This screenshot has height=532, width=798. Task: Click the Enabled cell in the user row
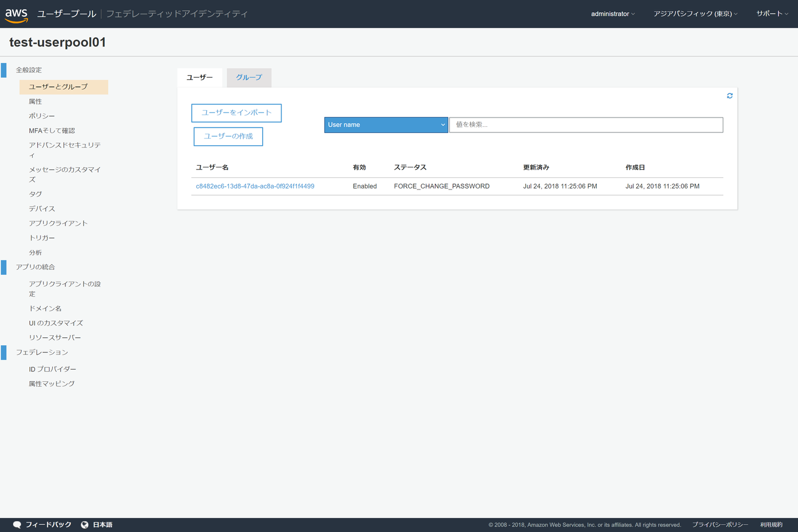click(x=365, y=186)
